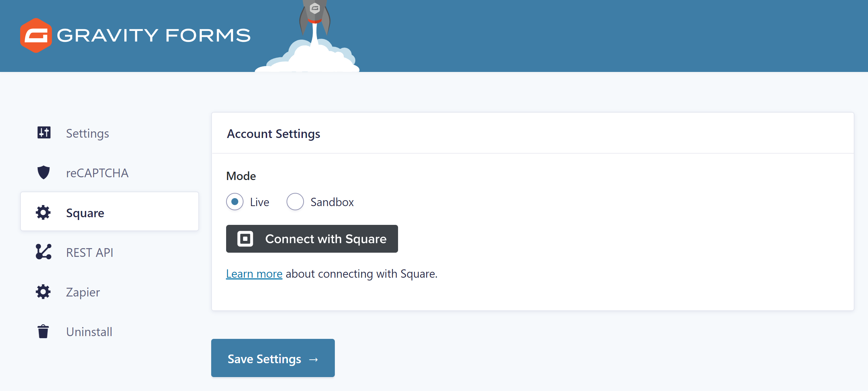The height and width of the screenshot is (391, 868).
Task: Click the REST API branch icon
Action: click(x=43, y=252)
